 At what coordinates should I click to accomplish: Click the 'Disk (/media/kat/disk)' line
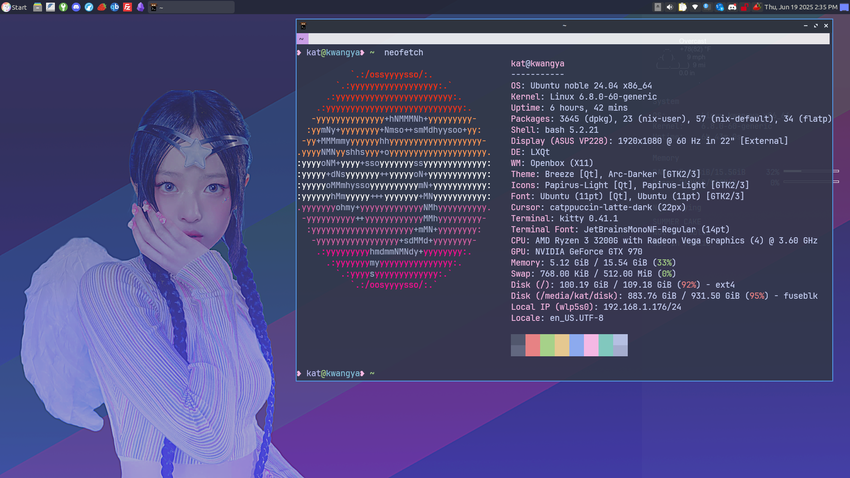[664, 296]
